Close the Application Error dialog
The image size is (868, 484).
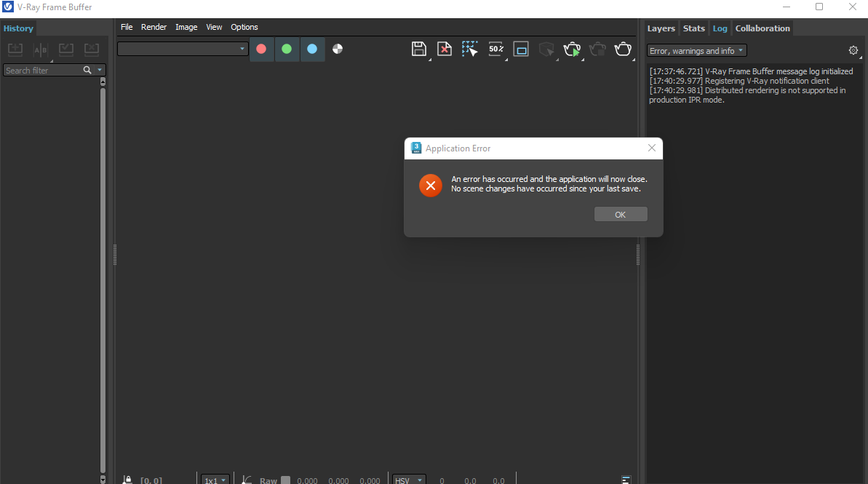point(652,148)
